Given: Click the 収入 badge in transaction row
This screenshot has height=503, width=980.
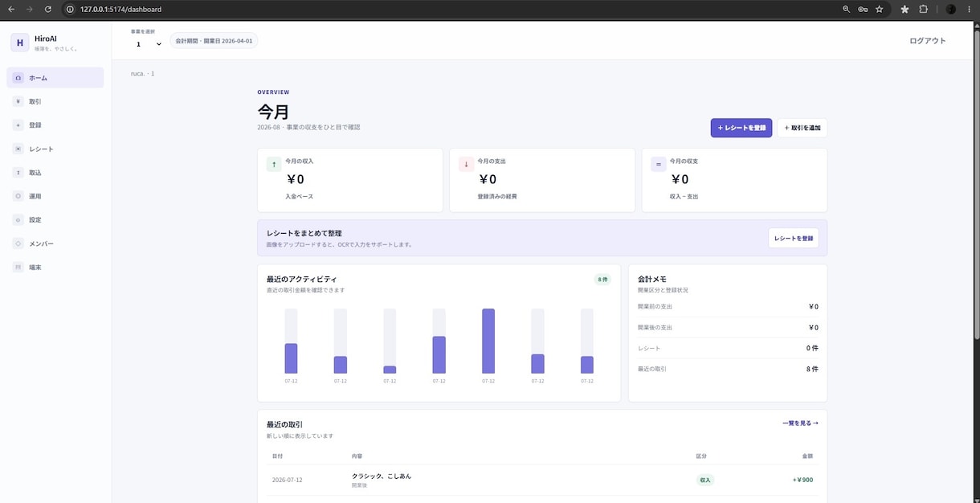Looking at the screenshot, I should 704,480.
